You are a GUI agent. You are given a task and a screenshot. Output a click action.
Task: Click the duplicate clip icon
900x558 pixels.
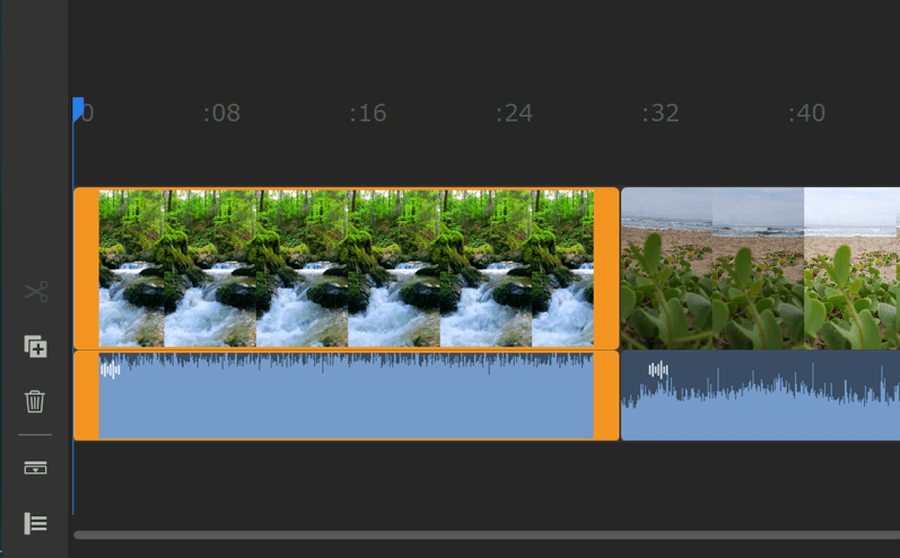36,347
